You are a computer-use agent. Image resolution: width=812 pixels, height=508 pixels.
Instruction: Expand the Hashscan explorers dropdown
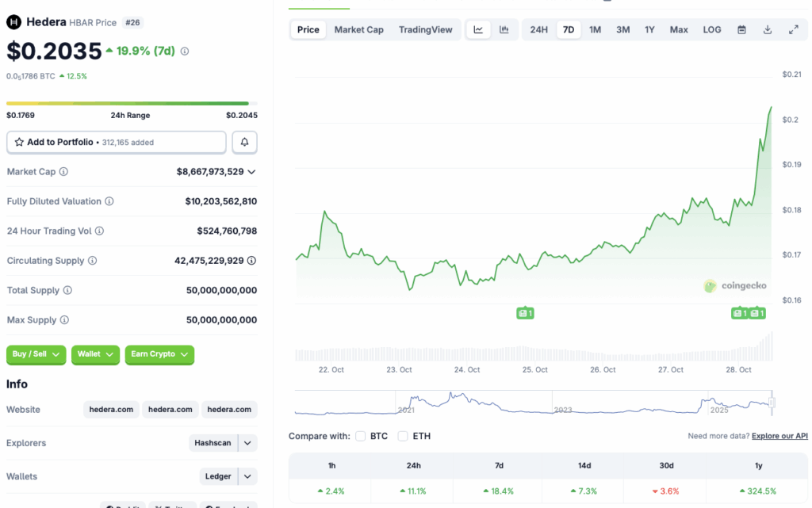pyautogui.click(x=248, y=443)
